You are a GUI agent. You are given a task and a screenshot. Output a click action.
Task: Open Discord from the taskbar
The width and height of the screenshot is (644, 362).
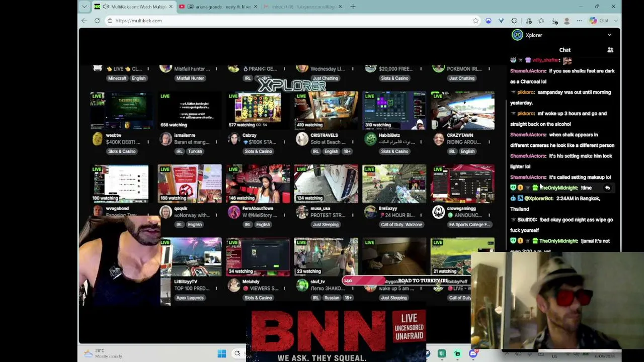click(x=473, y=353)
